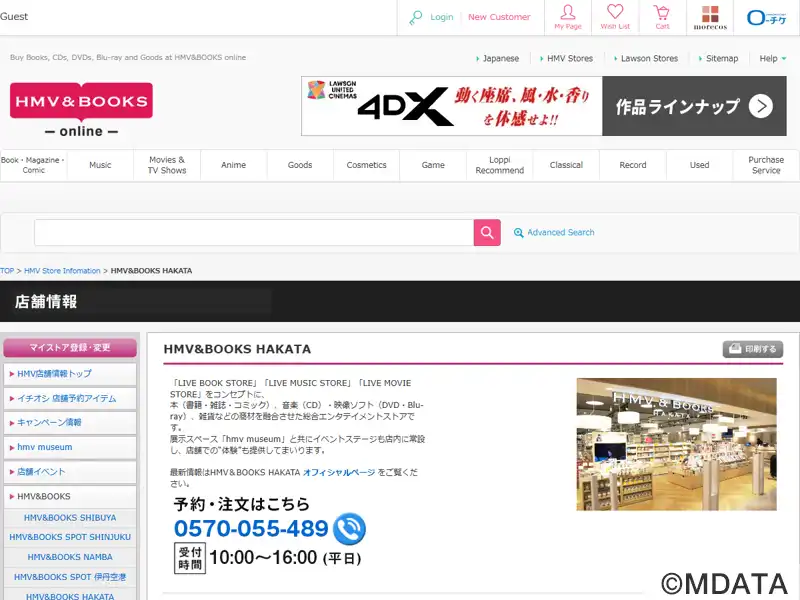Click the key icon beside Login
Image resolution: width=800 pixels, height=600 pixels.
click(x=416, y=17)
